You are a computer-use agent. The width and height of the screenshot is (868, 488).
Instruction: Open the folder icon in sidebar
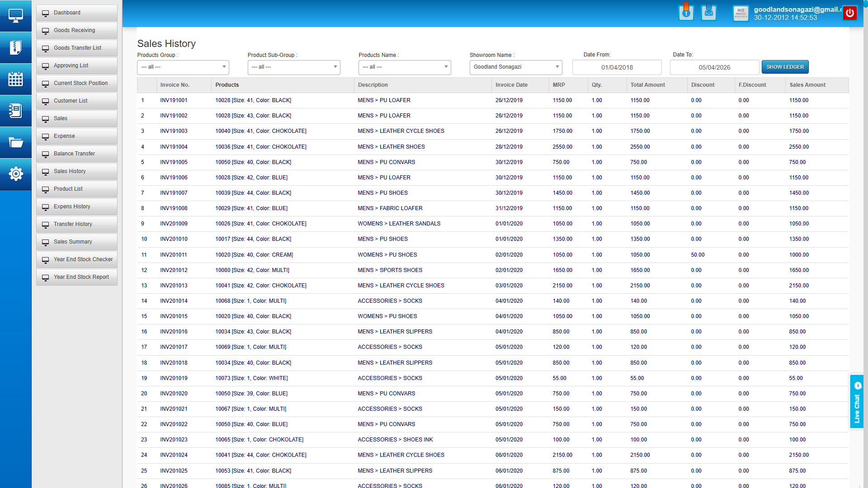pos(16,142)
